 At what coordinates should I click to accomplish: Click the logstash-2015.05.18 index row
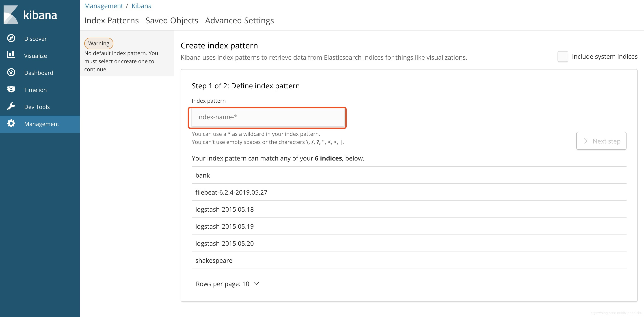click(x=409, y=209)
